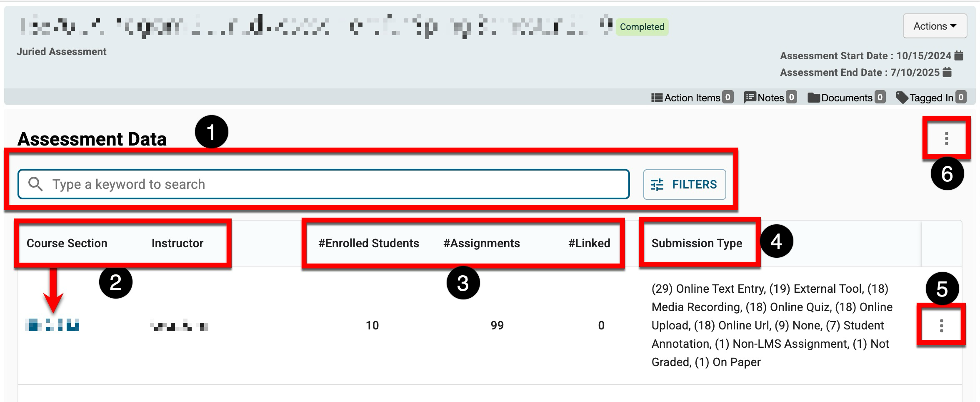Click the Completed status badge
This screenshot has height=402, width=980.
click(x=642, y=27)
